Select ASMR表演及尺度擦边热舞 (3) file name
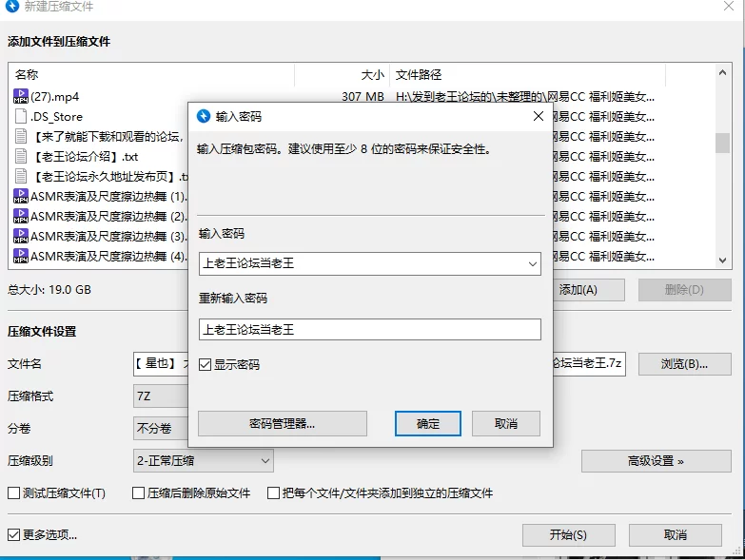 108,237
